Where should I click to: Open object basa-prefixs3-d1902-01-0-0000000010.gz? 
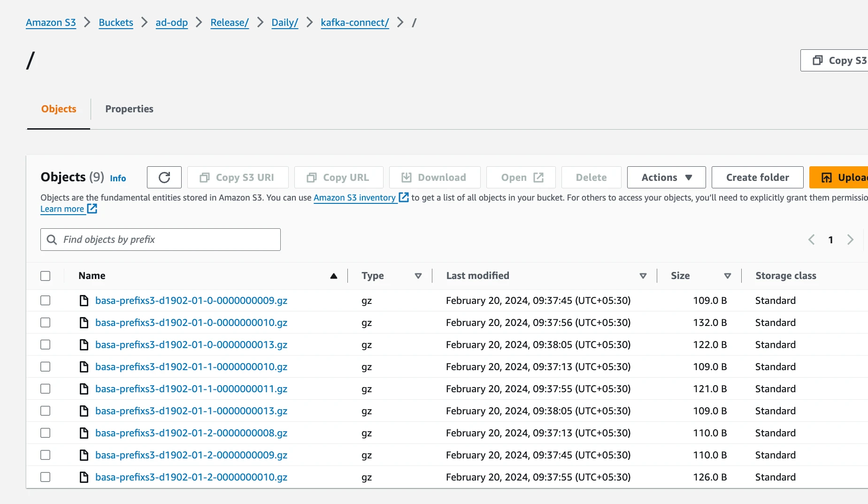[x=191, y=323]
